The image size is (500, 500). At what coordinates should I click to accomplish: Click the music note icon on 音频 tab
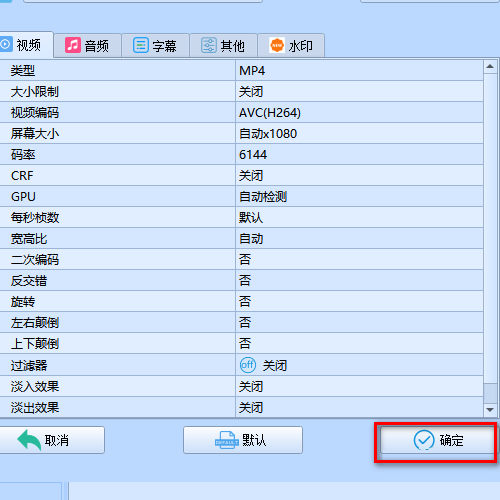[73, 45]
